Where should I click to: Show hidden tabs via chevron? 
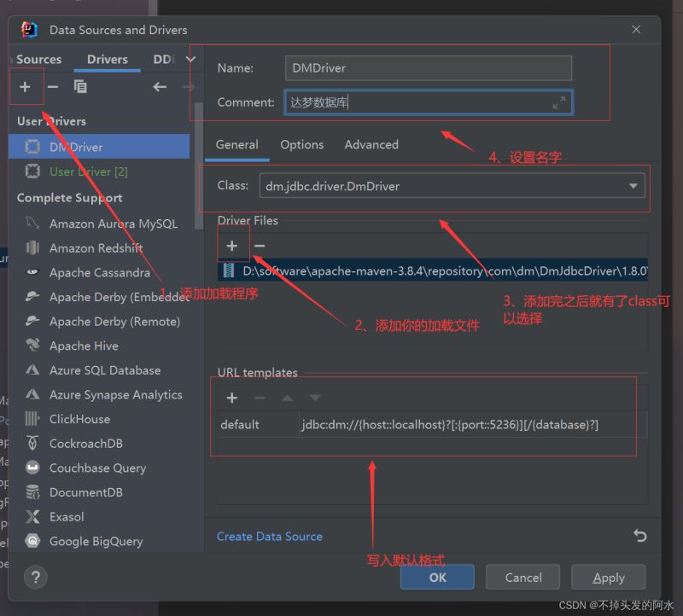coord(190,59)
